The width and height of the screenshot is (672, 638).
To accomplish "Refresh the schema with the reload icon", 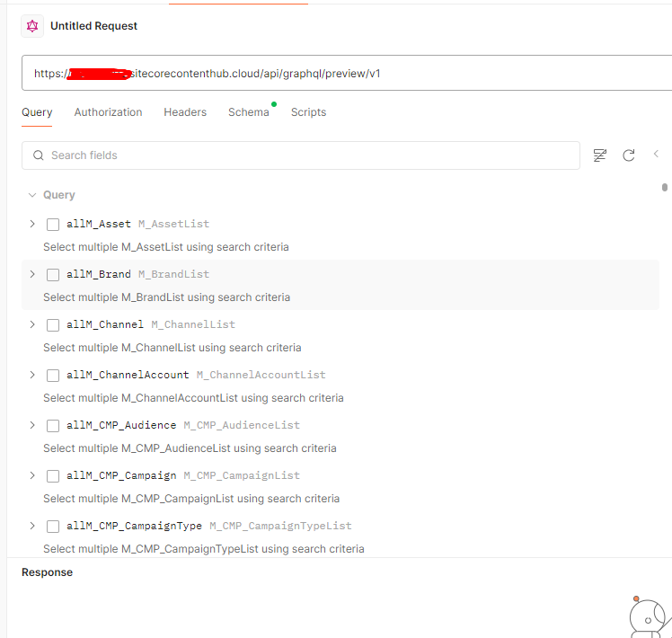I will pyautogui.click(x=629, y=155).
